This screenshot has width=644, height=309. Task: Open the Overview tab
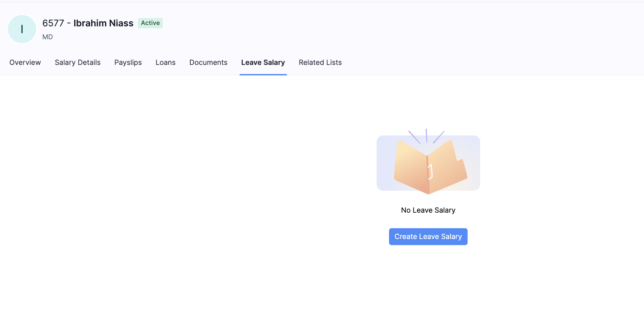coord(25,63)
